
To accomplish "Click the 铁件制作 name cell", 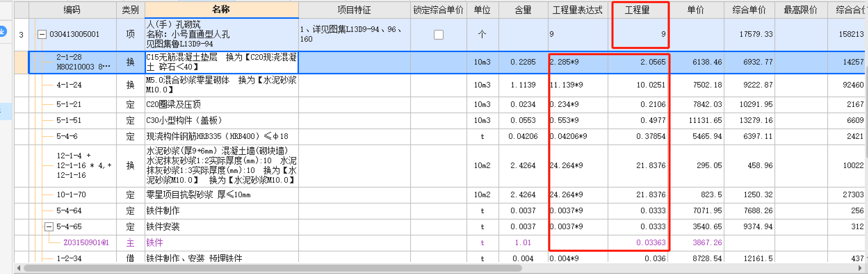I will (x=221, y=211).
